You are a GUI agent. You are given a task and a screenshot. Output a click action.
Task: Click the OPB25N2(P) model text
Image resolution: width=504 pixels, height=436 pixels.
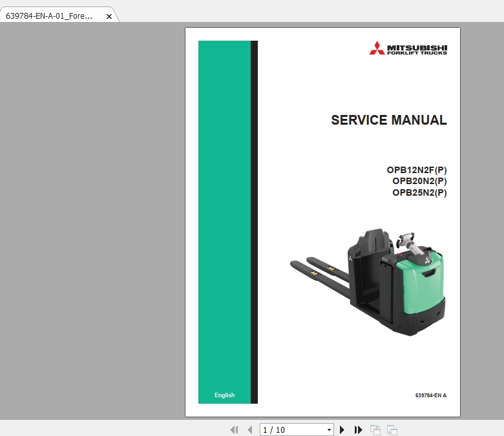419,192
